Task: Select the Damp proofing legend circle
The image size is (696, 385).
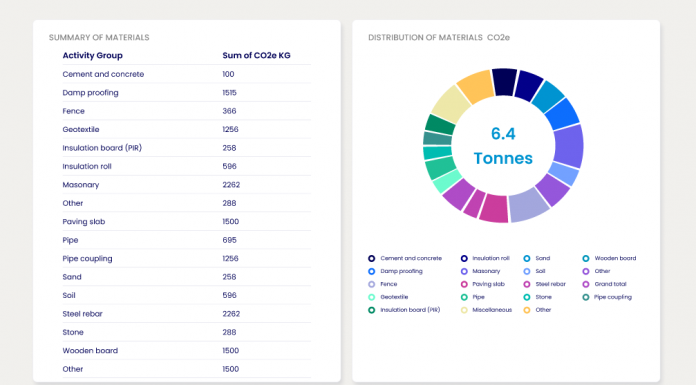Action: (372, 271)
